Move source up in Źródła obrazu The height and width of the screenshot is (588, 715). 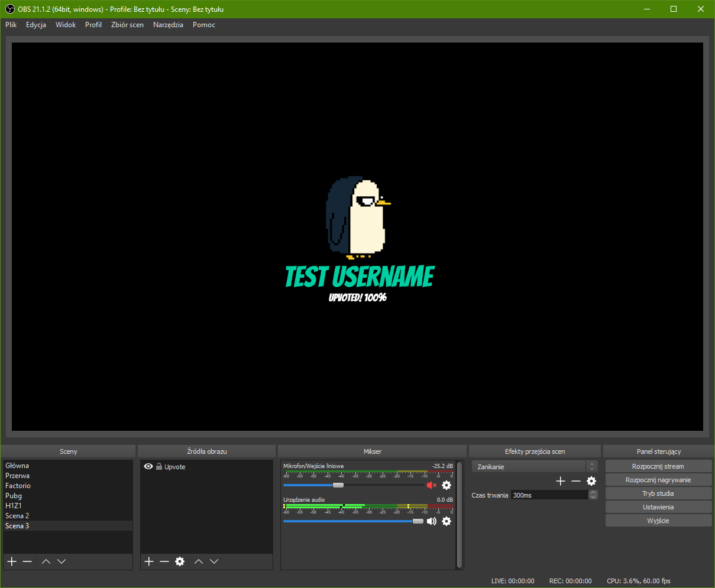[199, 561]
